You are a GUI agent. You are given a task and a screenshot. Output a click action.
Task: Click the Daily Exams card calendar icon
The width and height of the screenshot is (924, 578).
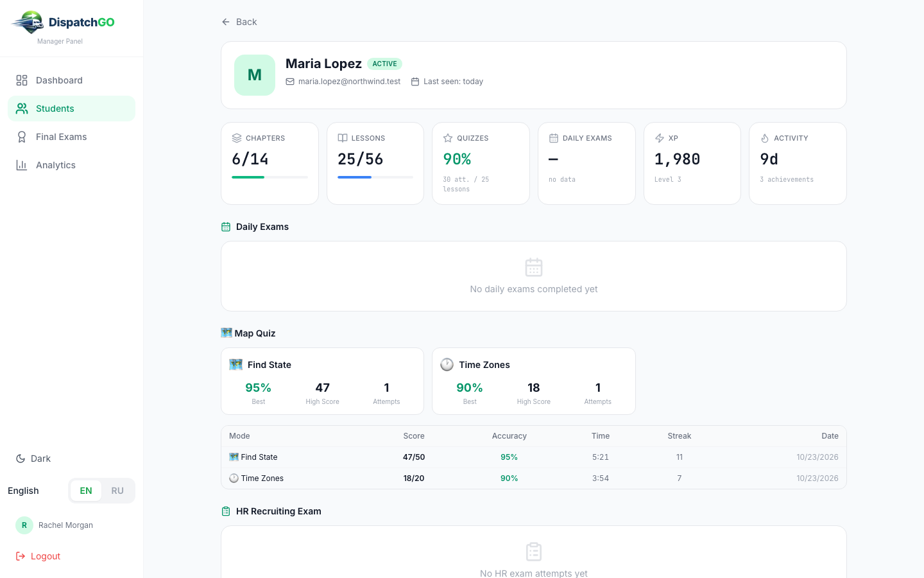[554, 138]
